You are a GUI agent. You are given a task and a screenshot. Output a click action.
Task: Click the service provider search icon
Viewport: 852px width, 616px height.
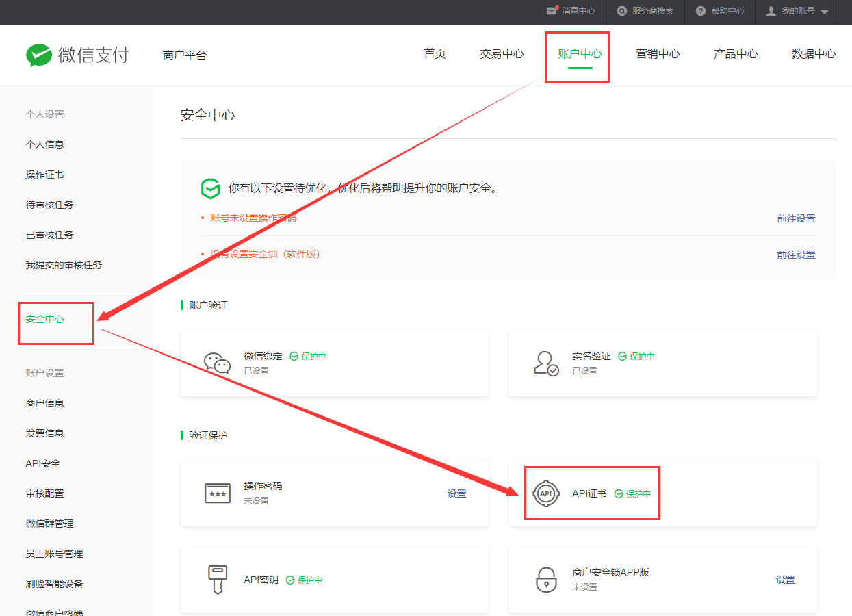[x=621, y=11]
